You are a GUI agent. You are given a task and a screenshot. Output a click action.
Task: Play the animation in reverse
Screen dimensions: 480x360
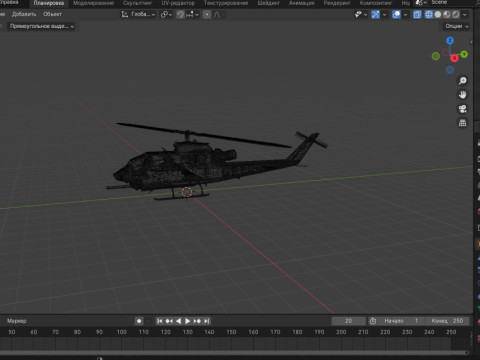[x=178, y=321]
